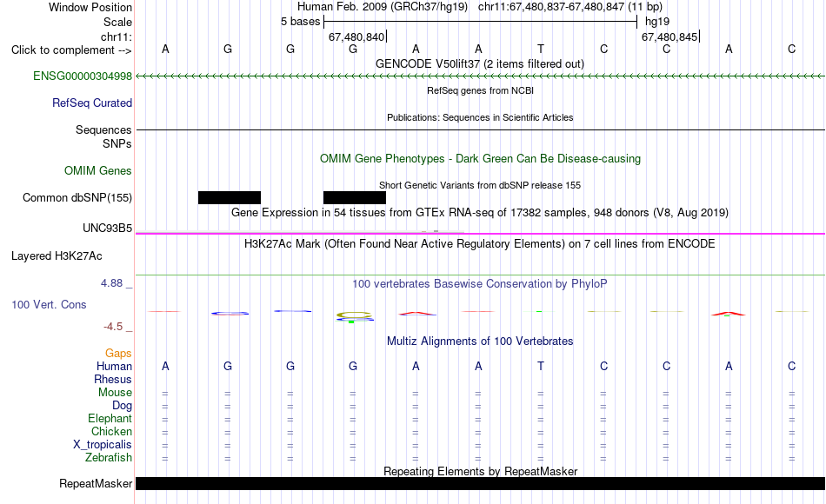The image size is (826, 504).
Task: Click the black RepeatMasker element bar
Action: (x=480, y=483)
